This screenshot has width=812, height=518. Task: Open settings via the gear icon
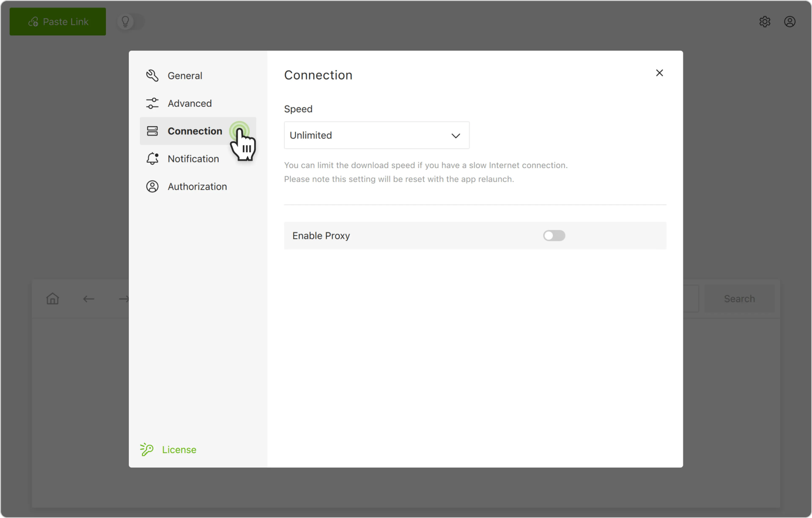[764, 22]
